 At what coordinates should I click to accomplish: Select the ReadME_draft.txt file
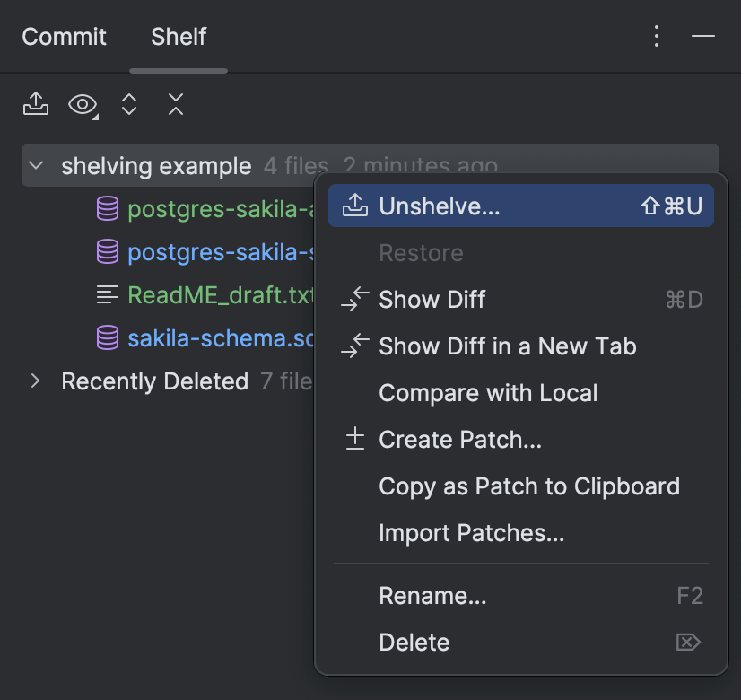click(x=221, y=295)
